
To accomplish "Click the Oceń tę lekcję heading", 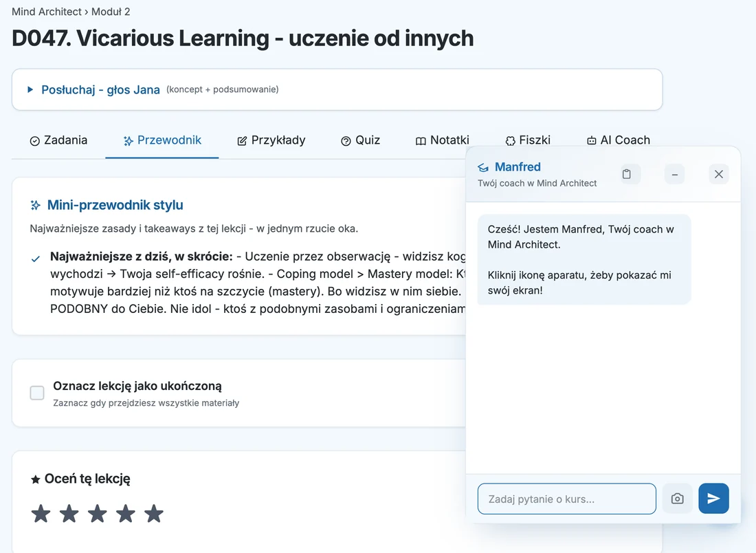I will 87,479.
